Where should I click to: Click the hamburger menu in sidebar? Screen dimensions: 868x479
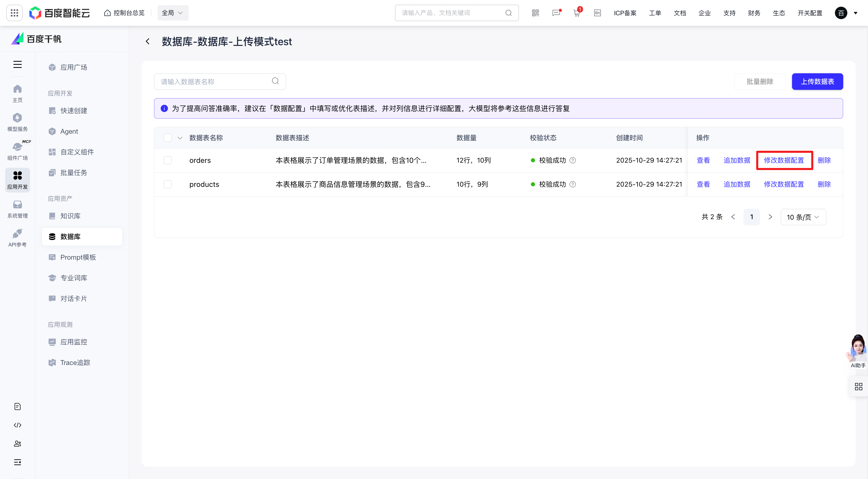[x=18, y=64]
